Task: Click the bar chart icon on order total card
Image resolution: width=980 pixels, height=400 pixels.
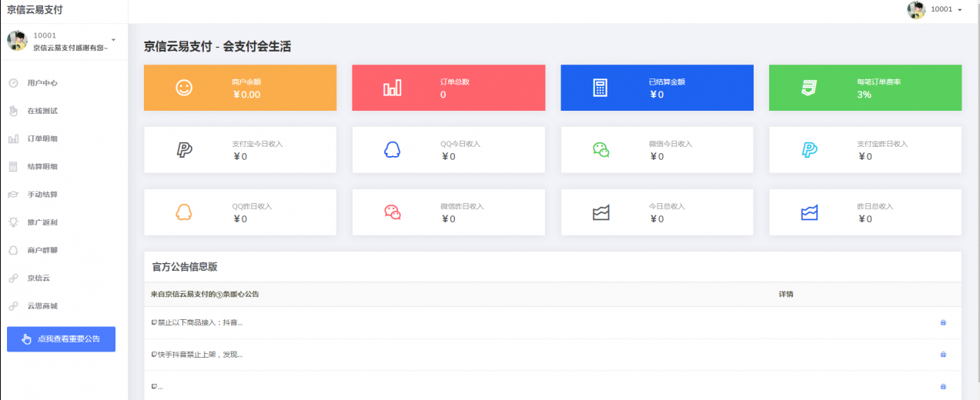Action: 392,88
